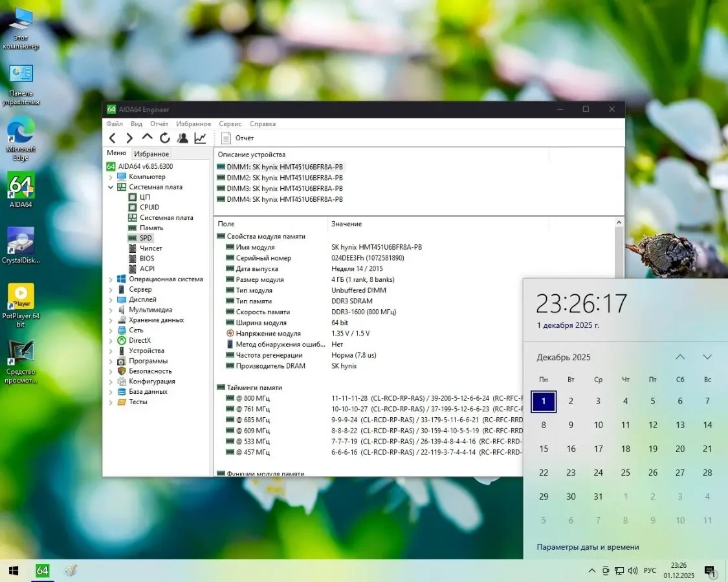Open the Сервис menu
This screenshot has height=582, width=728.
pos(230,124)
